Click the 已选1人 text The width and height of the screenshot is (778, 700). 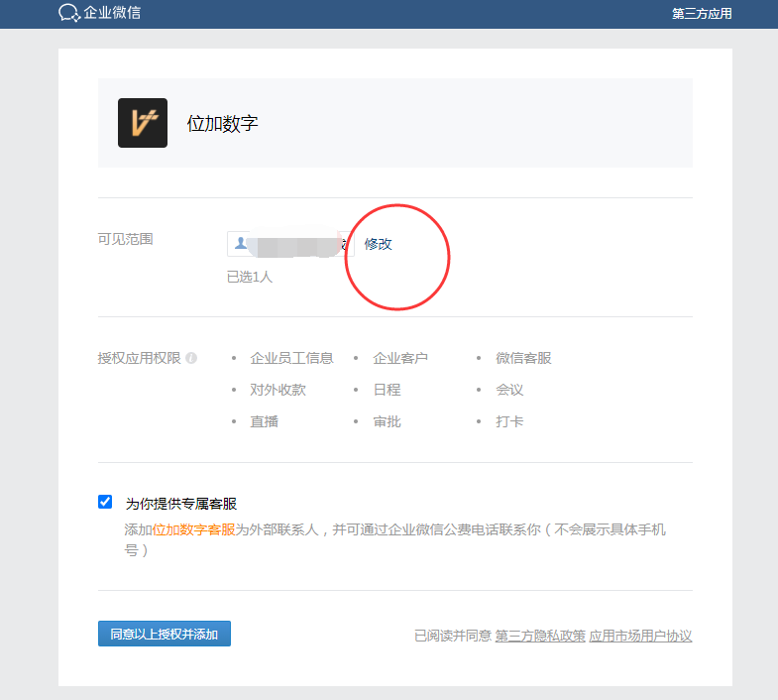(250, 277)
